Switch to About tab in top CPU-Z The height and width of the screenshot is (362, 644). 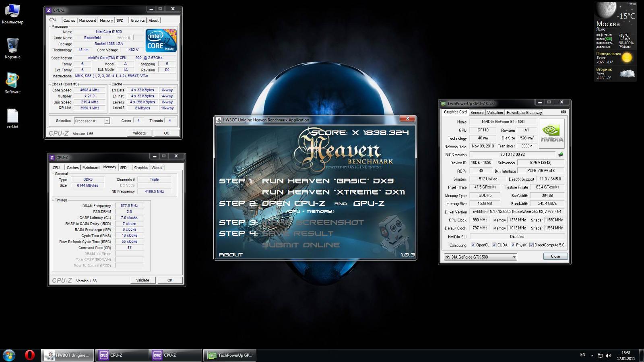tap(154, 21)
